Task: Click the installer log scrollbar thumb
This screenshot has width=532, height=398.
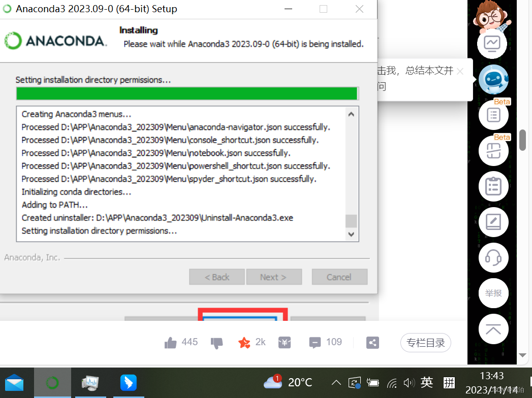Action: point(351,221)
